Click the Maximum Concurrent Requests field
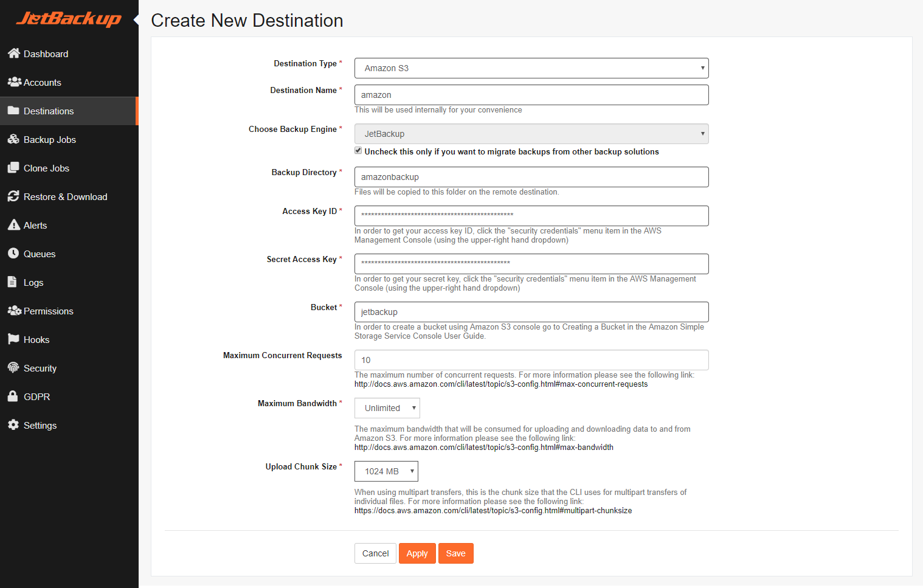This screenshot has height=588, width=923. tap(531, 360)
